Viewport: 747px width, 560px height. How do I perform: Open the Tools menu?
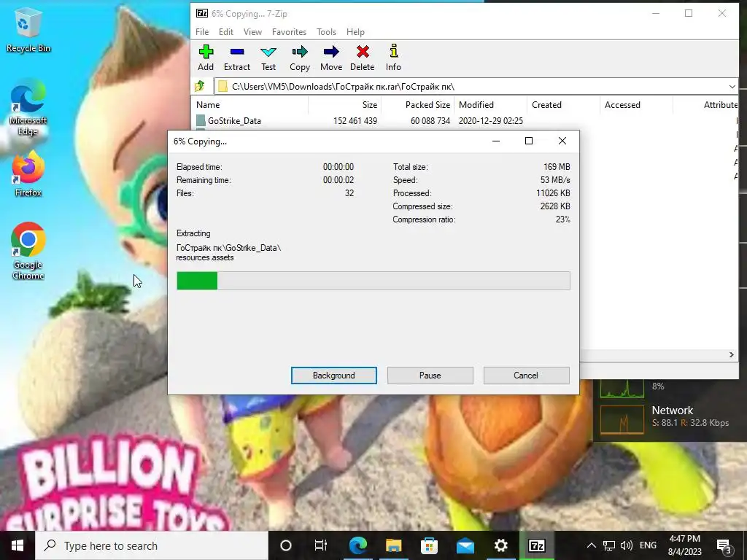[x=326, y=32]
